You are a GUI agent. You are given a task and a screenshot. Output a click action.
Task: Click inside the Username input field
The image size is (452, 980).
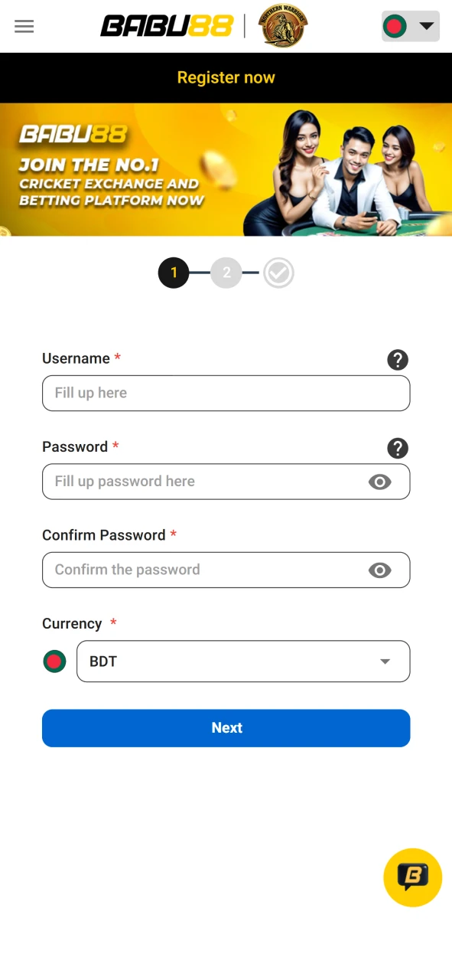[226, 393]
